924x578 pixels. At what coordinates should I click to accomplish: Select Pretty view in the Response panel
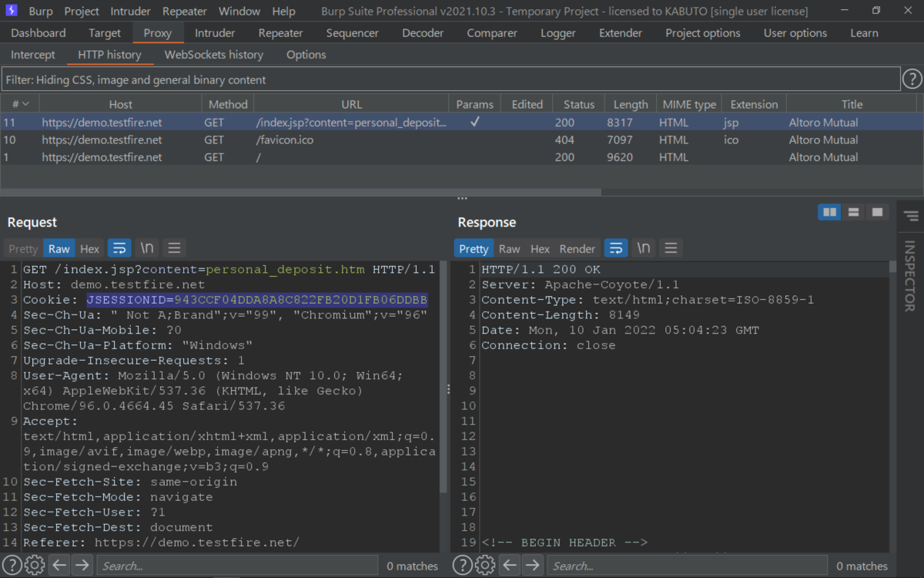click(474, 248)
